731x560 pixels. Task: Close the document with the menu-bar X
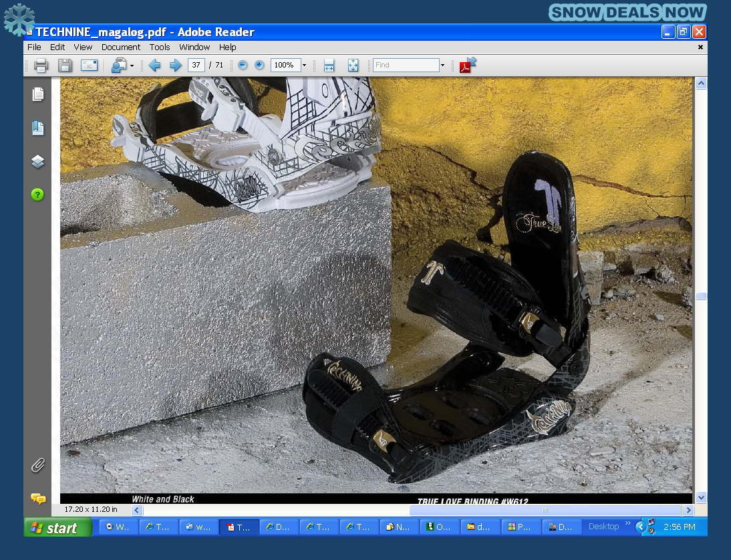point(700,47)
